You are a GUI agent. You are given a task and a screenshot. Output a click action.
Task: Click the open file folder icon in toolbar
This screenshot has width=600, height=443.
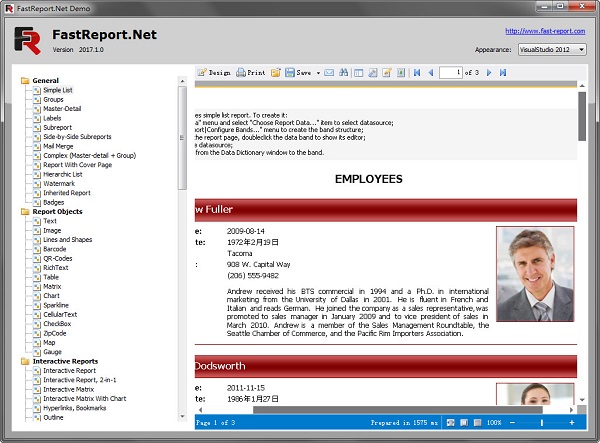tap(275, 73)
